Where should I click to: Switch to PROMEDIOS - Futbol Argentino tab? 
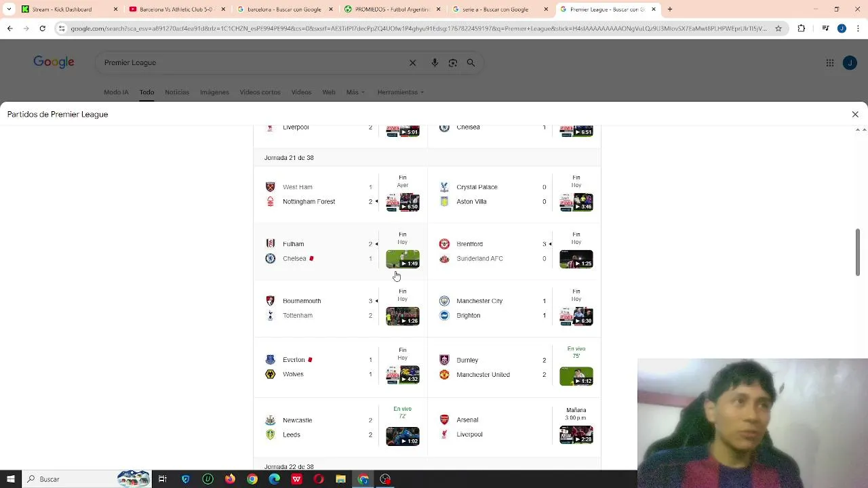pyautogui.click(x=392, y=9)
